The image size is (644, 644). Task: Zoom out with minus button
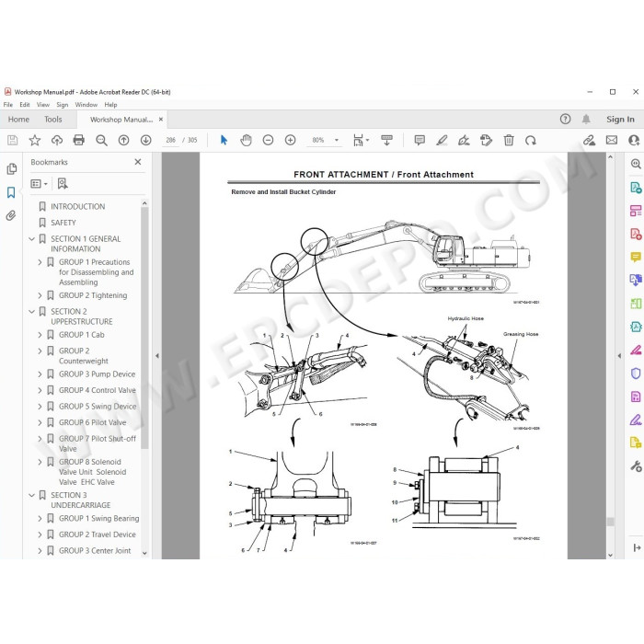[x=268, y=141]
